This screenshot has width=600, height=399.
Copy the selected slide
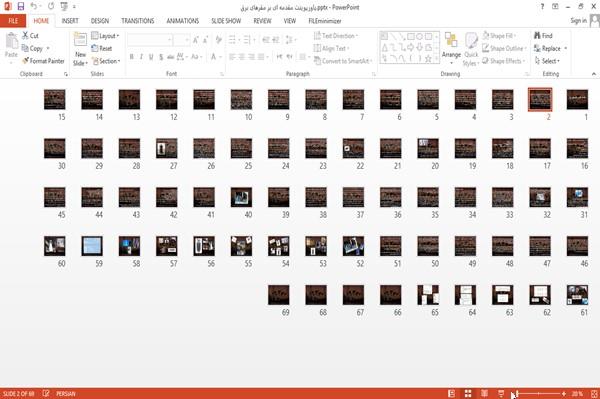tap(32, 48)
